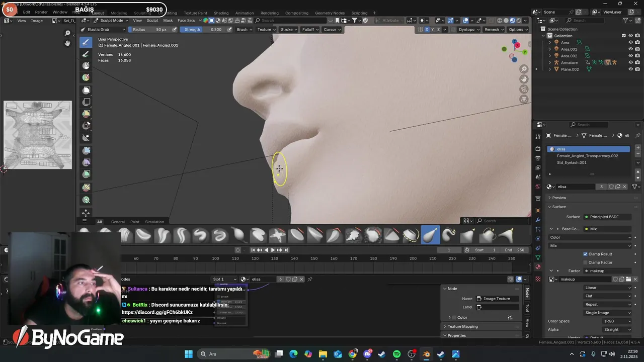The height and width of the screenshot is (362, 644).
Task: Toggle visibility of Area.001 object
Action: [x=630, y=49]
